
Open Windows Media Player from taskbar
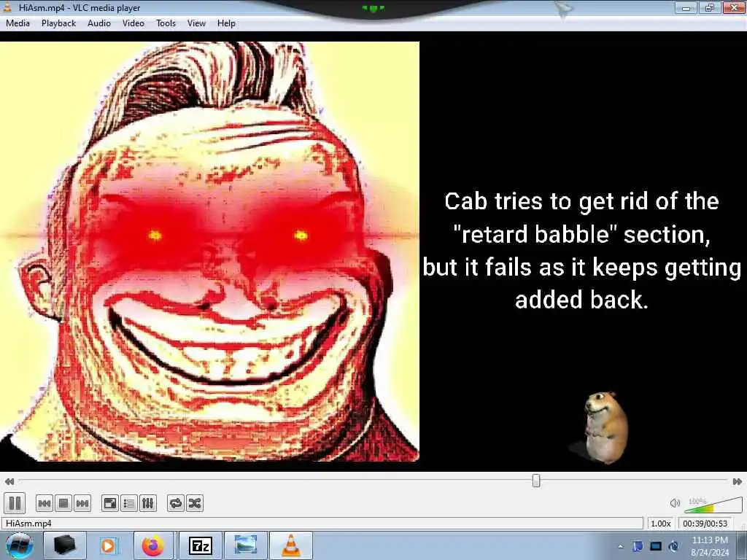108,545
